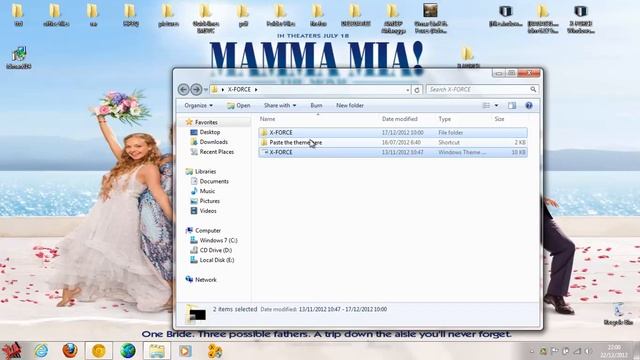Viewport: 640px width, 360px height.
Task: Expand the breadcrumb arrow before X-FORCE
Action: tap(223, 89)
